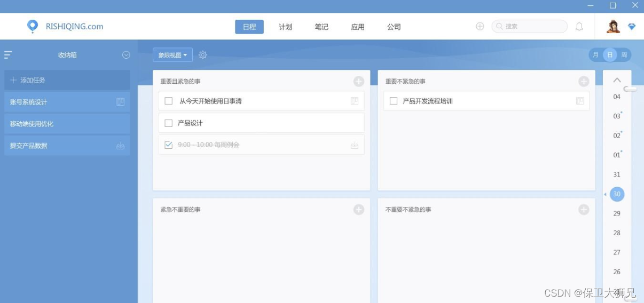Add task to 紧急不重要的事 quadrant

359,210
